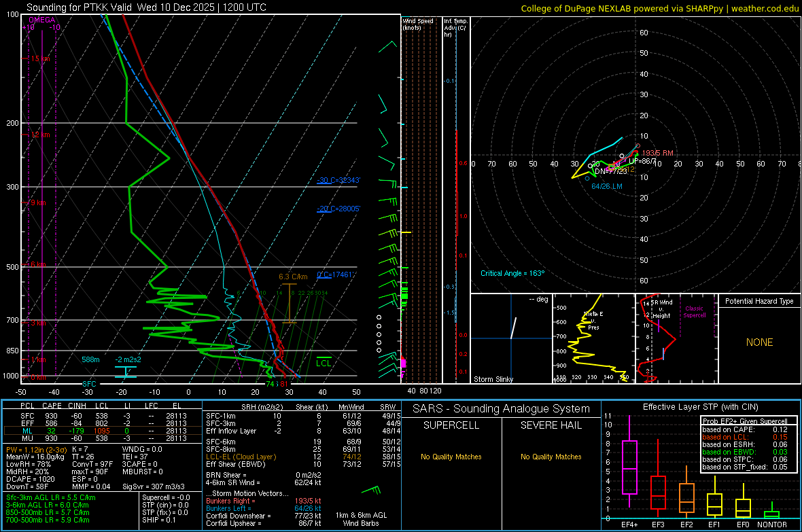The image size is (802, 532).
Task: Click the 'Inf. Temp. Adv.' panel header
Action: coord(455,28)
